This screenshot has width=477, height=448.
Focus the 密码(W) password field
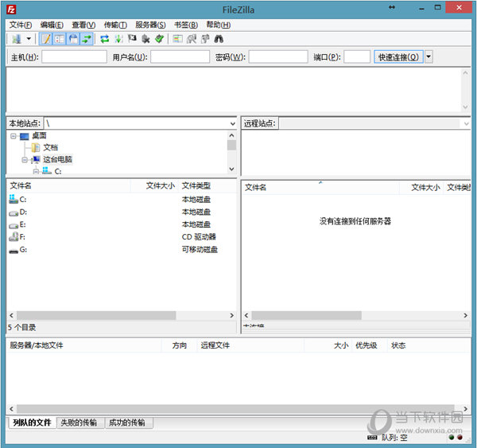coord(278,57)
